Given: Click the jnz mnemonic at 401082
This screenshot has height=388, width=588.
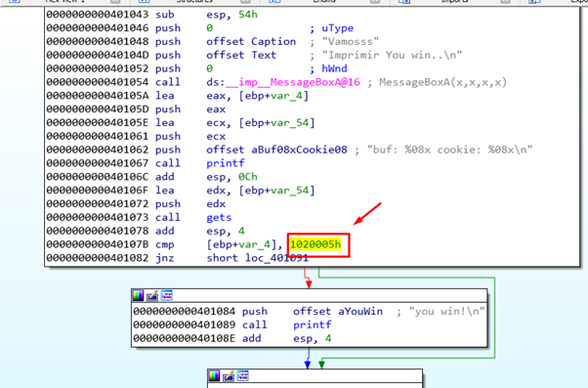Looking at the screenshot, I should pyautogui.click(x=165, y=258).
